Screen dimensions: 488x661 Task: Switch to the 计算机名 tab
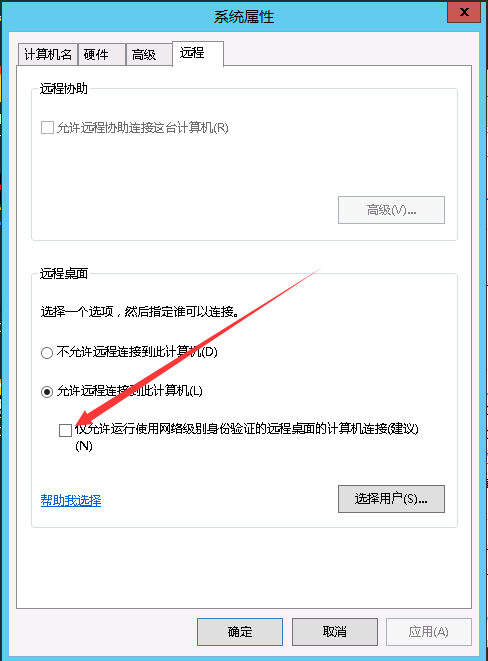tap(48, 54)
